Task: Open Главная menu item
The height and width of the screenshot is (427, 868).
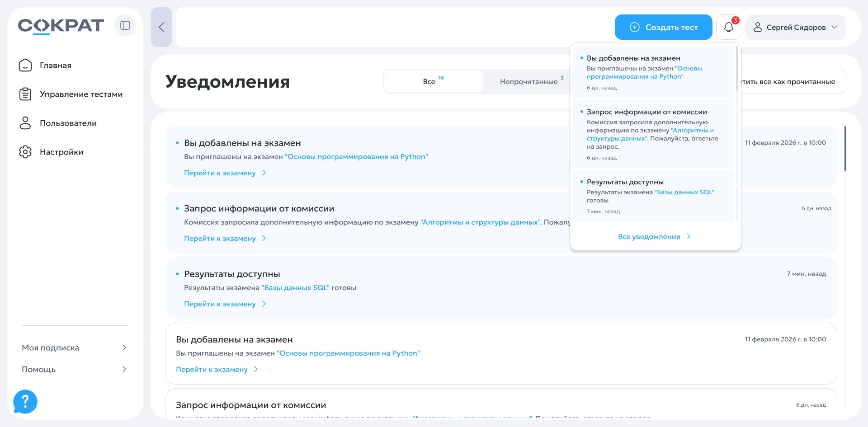Action: click(x=56, y=65)
